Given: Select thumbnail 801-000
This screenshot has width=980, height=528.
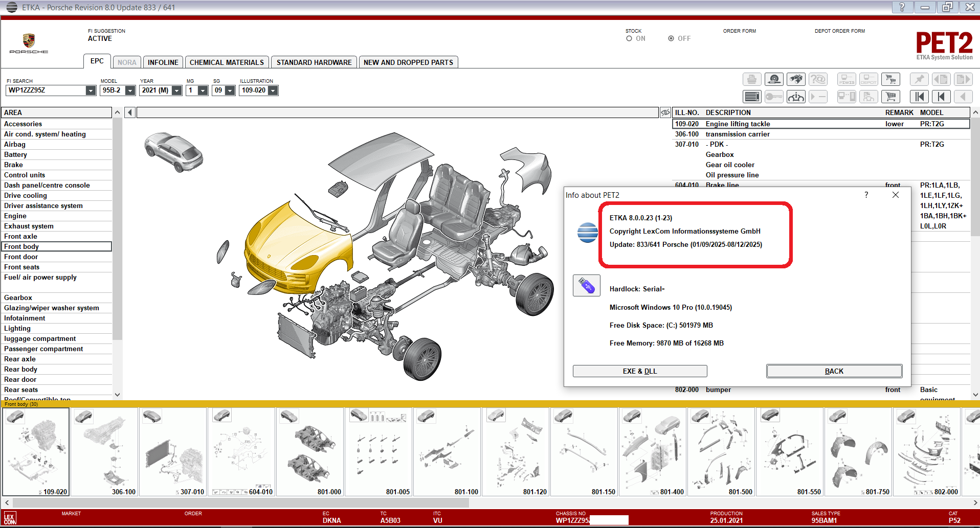Looking at the screenshot, I should point(310,452).
